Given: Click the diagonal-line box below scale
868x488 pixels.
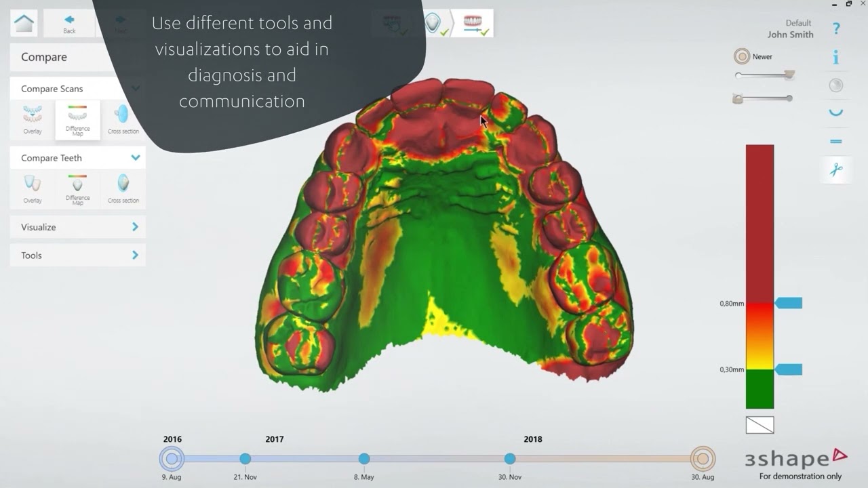Looking at the screenshot, I should 759,425.
